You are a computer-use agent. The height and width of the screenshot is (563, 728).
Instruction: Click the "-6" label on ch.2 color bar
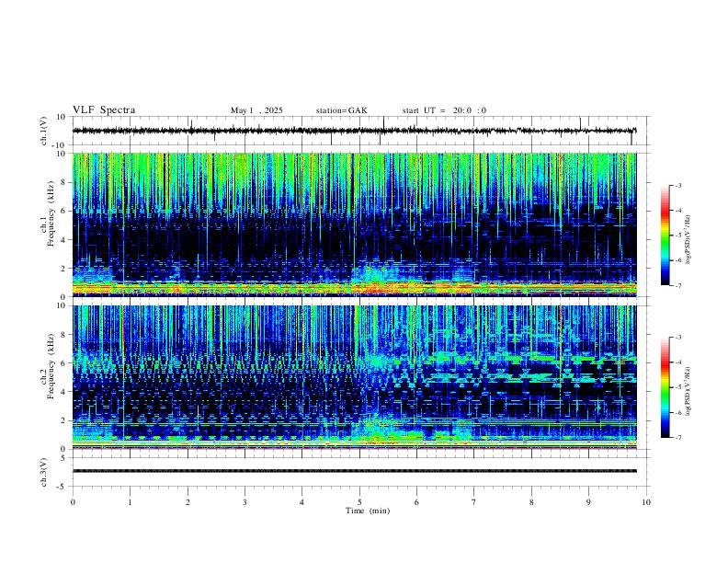(x=677, y=412)
